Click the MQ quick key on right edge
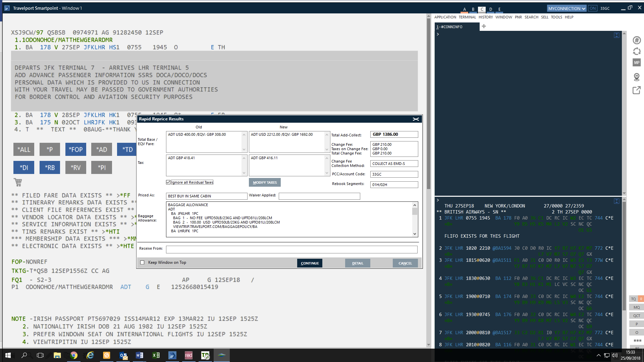The height and width of the screenshot is (362, 644). [637, 307]
